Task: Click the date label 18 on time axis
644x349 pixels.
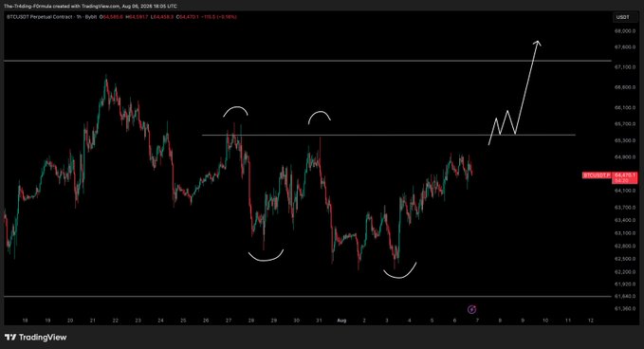Action: coord(25,321)
